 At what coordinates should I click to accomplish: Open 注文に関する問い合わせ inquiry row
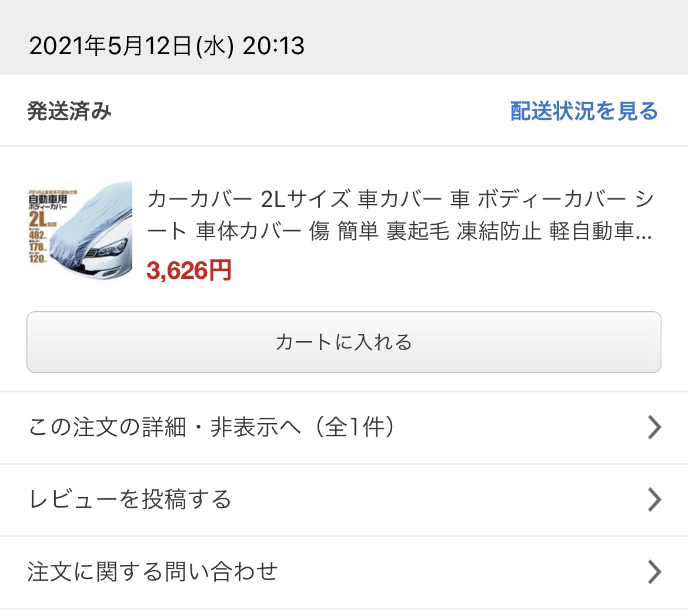(344, 572)
